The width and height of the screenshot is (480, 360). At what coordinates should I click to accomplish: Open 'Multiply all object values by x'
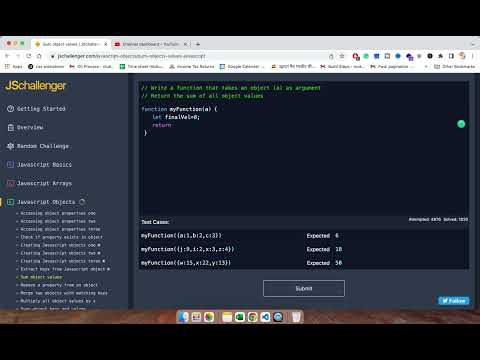[58, 301]
